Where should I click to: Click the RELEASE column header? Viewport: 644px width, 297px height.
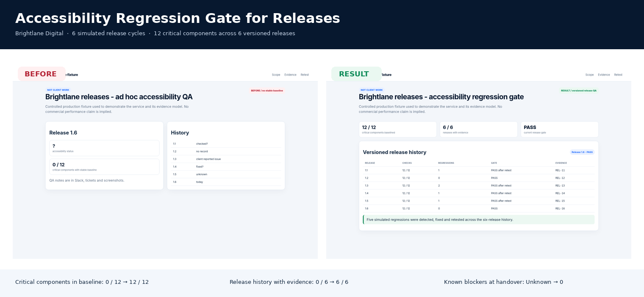click(369, 163)
